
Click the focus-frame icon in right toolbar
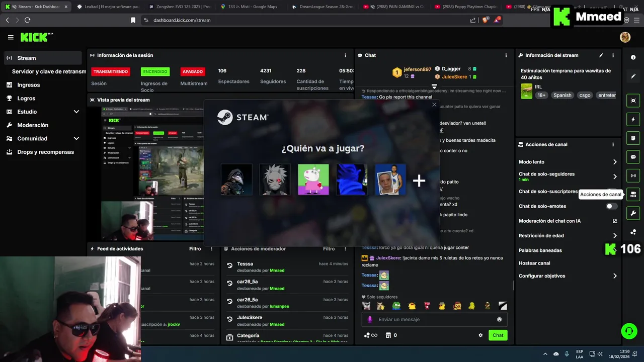(633, 101)
